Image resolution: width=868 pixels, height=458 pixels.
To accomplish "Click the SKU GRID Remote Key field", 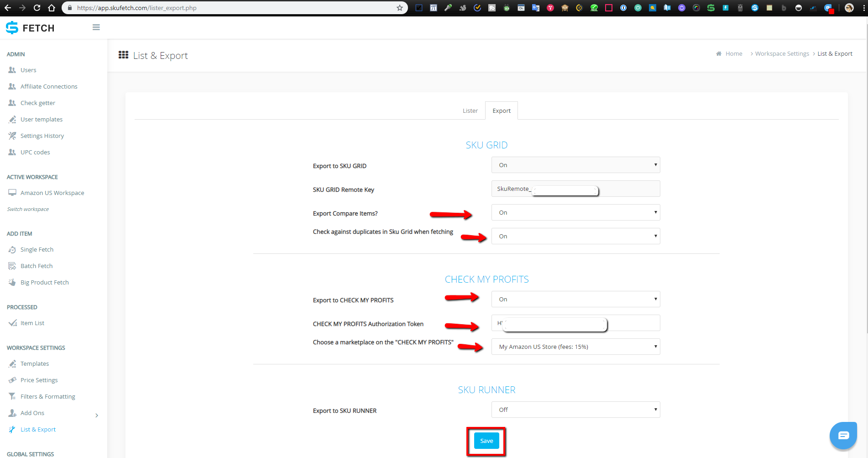I will [x=575, y=189].
